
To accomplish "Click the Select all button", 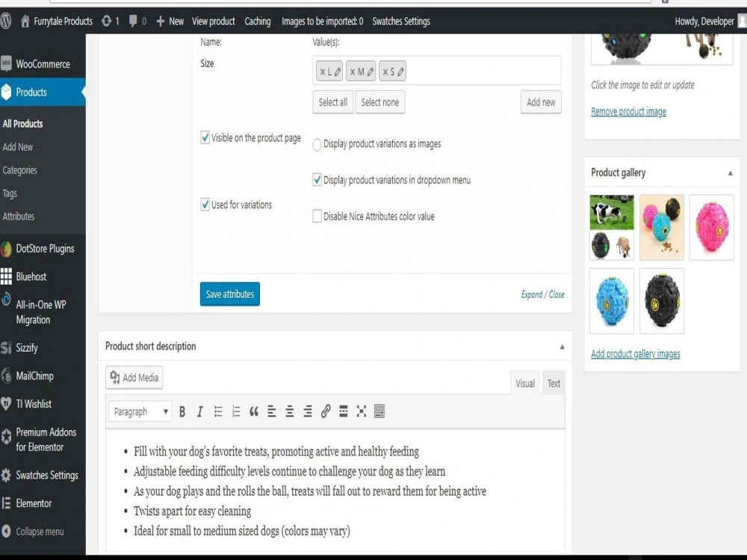I will point(333,102).
